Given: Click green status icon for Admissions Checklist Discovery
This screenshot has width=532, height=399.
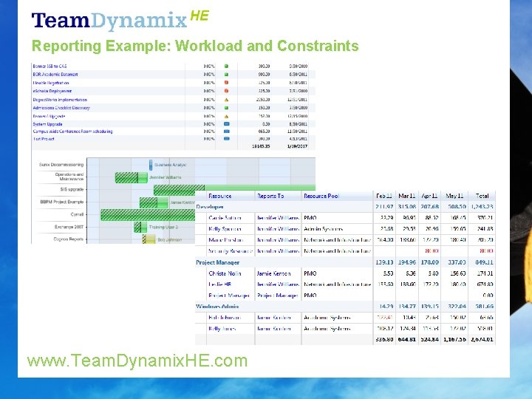Looking at the screenshot, I should pyautogui.click(x=227, y=108).
